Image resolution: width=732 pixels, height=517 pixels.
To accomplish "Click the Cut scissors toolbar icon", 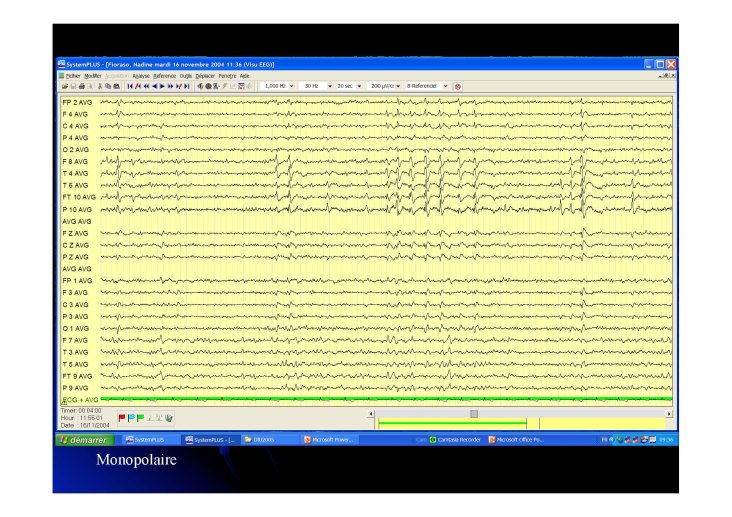I will coord(100,86).
